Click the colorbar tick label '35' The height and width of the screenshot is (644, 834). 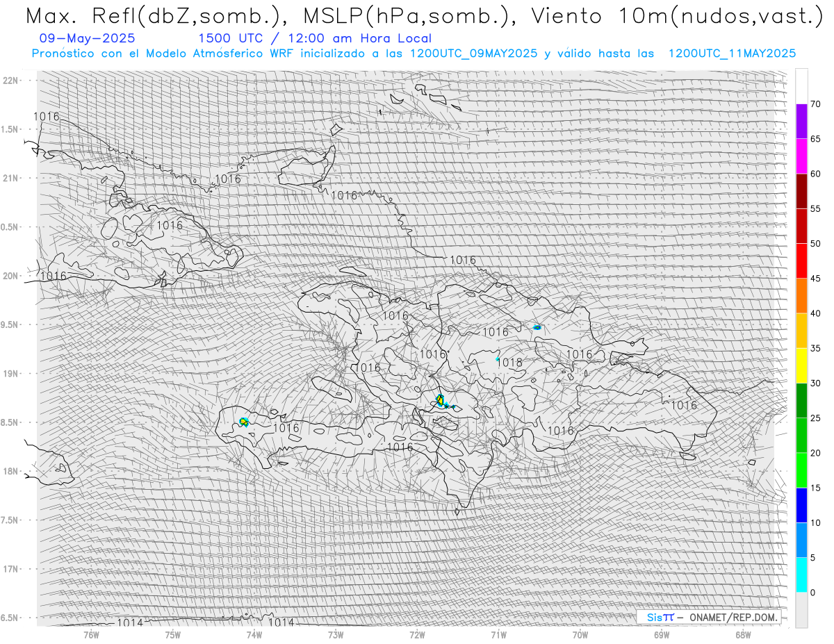pyautogui.click(x=815, y=348)
